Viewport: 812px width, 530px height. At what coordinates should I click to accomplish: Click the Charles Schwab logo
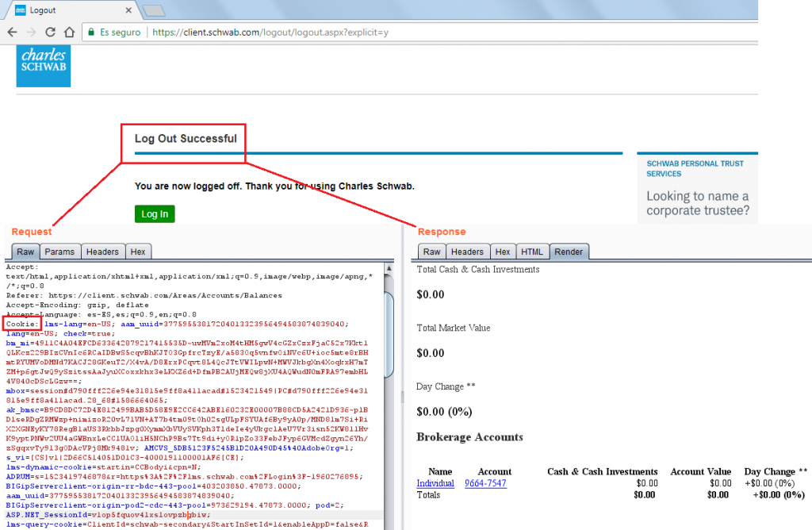click(x=44, y=66)
